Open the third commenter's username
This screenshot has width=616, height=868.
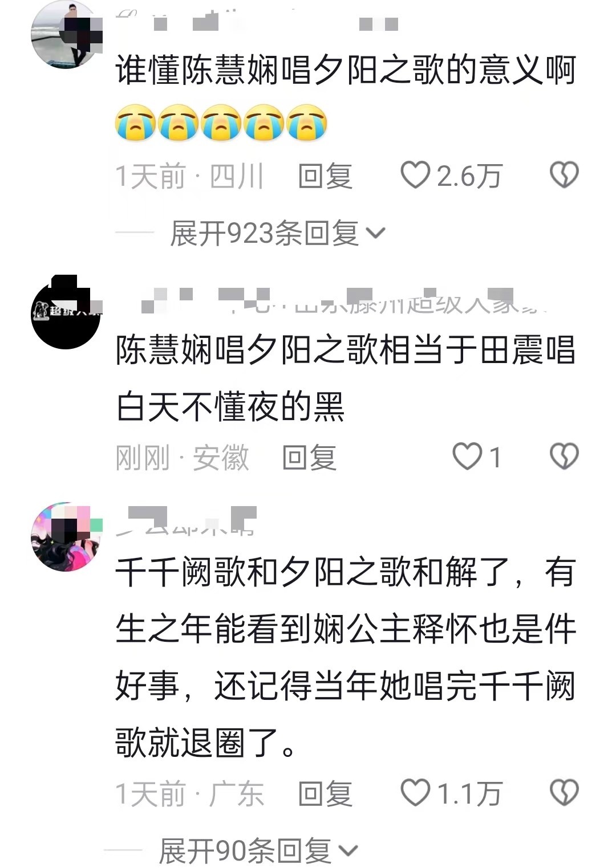click(x=186, y=520)
